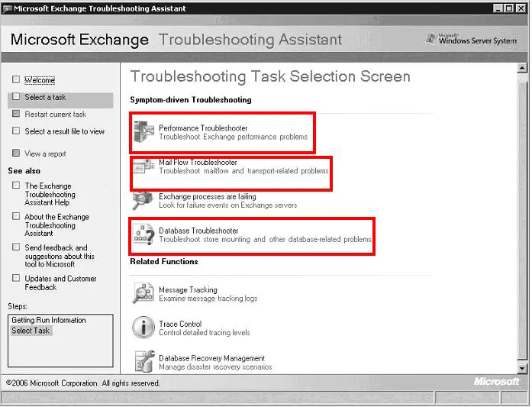
Task: Open the Welcome link
Action: 40,80
